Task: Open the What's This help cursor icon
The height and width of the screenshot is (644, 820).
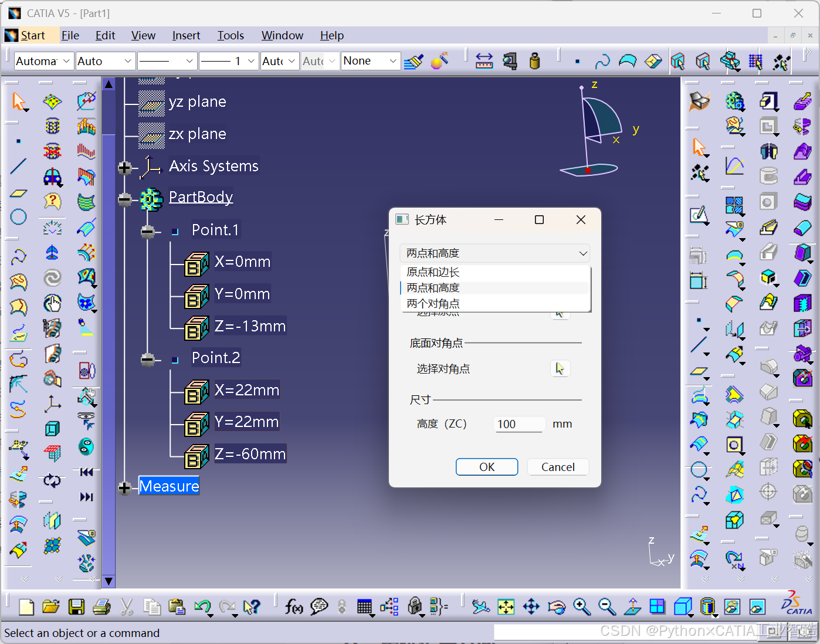Action: [252, 606]
